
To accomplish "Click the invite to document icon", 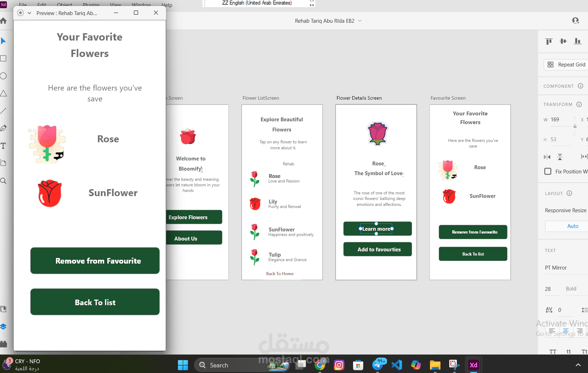I will tap(575, 21).
